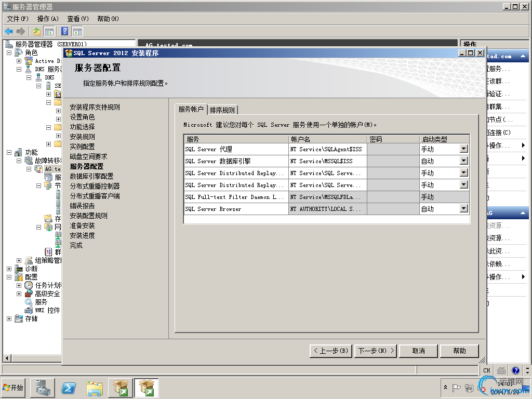Collapse the Features tree node
This screenshot has width=532, height=399.
click(9, 152)
